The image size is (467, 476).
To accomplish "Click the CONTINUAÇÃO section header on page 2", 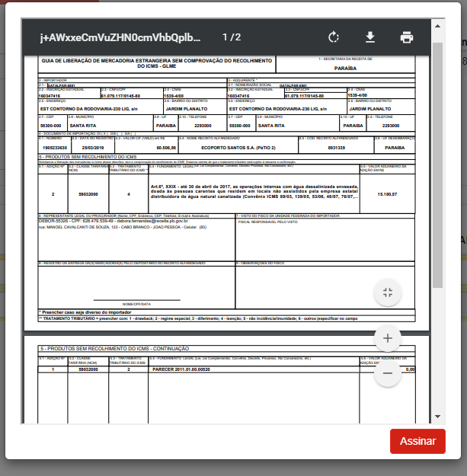I will (x=115, y=349).
